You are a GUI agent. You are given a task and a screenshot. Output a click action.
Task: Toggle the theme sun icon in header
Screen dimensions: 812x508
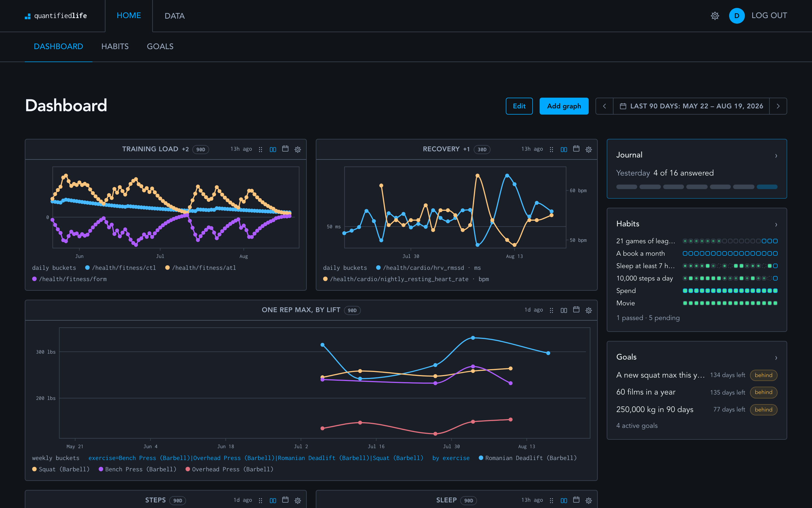click(x=715, y=16)
